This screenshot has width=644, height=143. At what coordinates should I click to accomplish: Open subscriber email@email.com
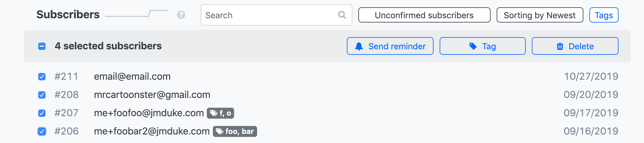pyautogui.click(x=132, y=76)
